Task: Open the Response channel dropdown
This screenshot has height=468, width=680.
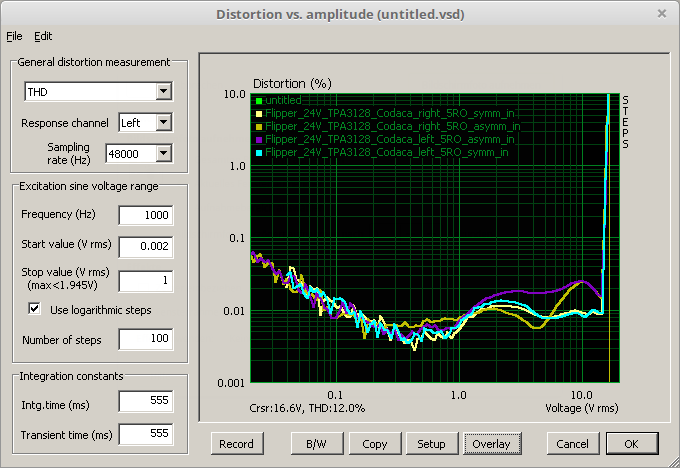Action: tap(164, 123)
